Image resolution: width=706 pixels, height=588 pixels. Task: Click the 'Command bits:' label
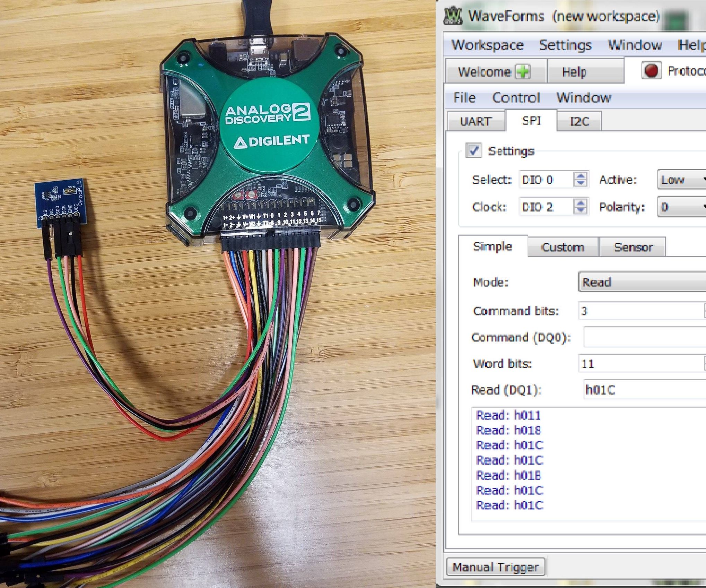point(516,311)
